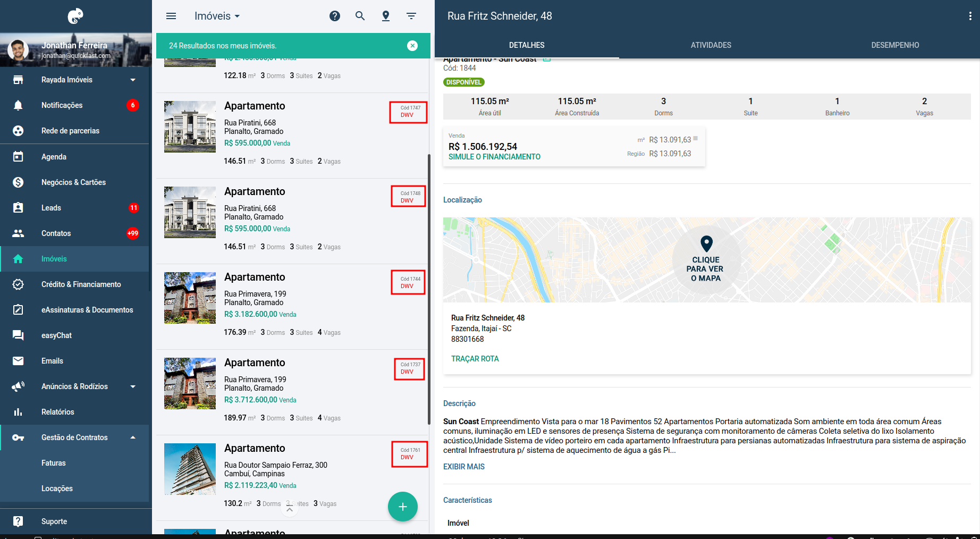Click the Crédito & Financiamento icon
Screen dimensions: 980x539
click(18, 284)
